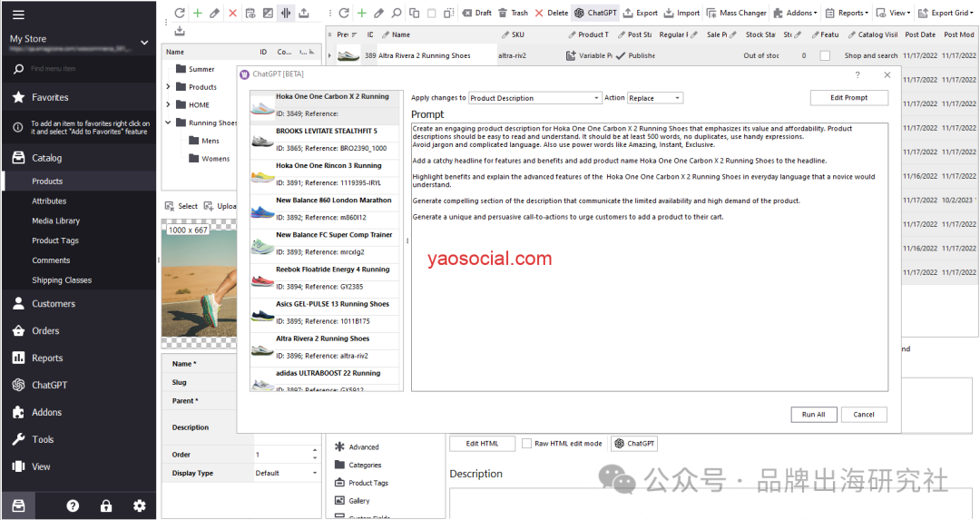Screen dimensions: 980x520
Task: Click the help question mark in the ChatGPT dialog
Action: tap(857, 74)
